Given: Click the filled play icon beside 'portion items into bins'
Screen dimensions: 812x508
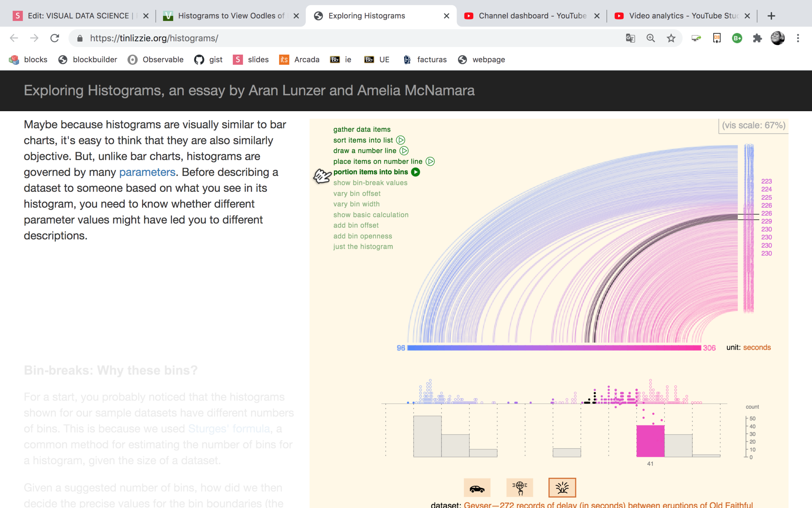Looking at the screenshot, I should 415,172.
